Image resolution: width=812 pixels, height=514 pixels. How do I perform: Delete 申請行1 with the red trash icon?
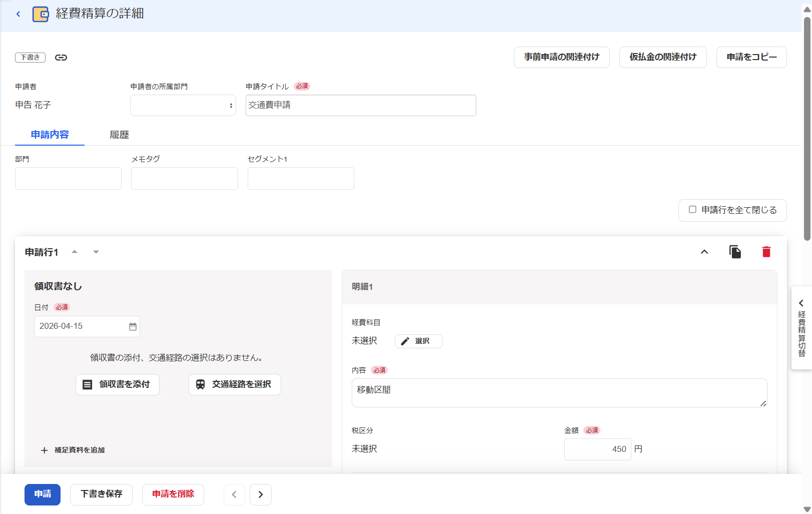click(766, 252)
